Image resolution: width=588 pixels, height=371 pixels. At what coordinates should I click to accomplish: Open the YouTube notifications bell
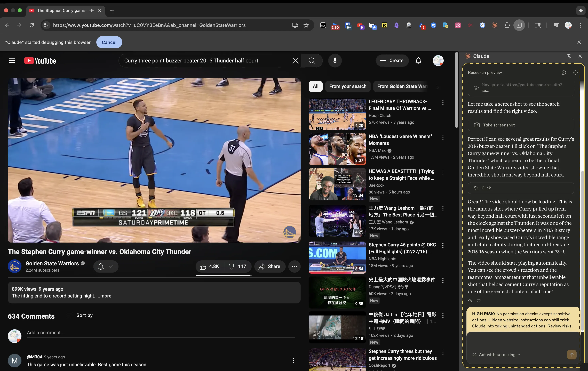418,61
